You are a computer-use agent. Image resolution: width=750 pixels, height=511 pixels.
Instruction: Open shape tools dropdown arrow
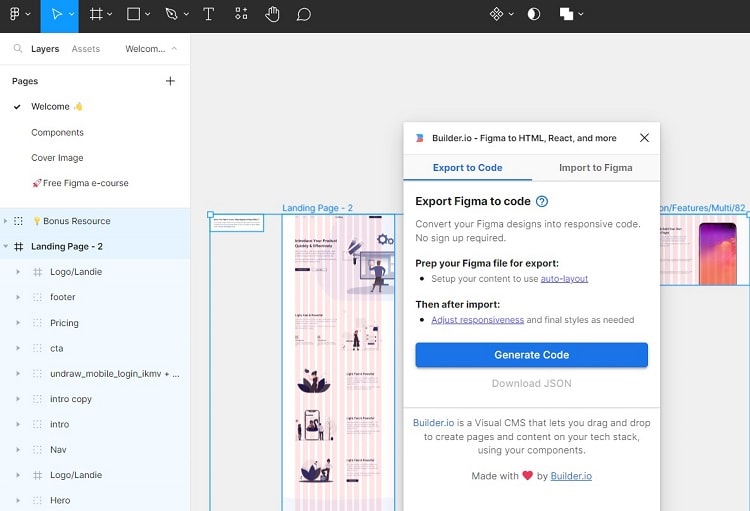click(147, 14)
